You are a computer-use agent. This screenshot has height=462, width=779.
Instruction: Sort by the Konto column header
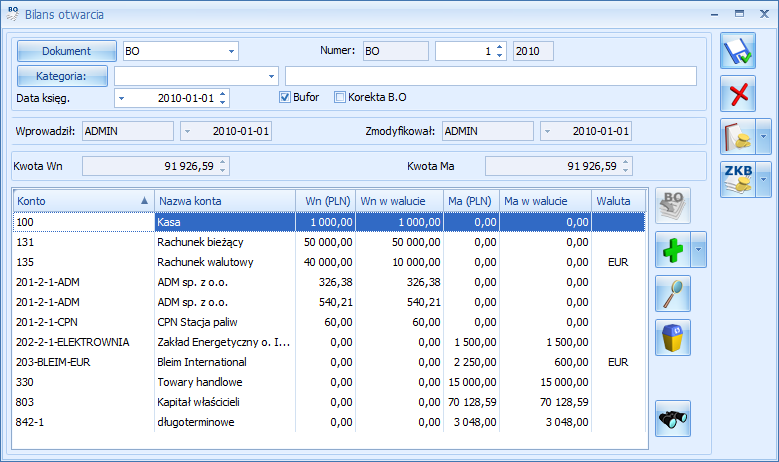point(83,201)
